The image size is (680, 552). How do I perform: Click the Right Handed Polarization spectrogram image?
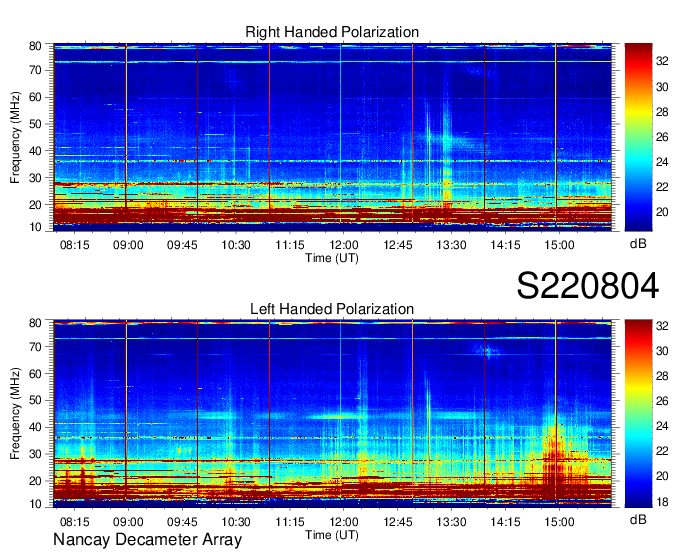[x=333, y=137]
